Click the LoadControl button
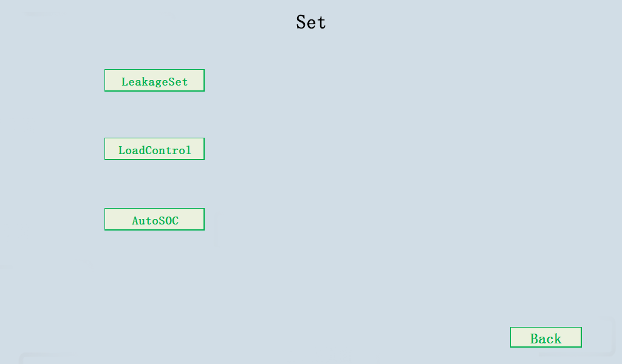This screenshot has height=364, width=622. (154, 149)
